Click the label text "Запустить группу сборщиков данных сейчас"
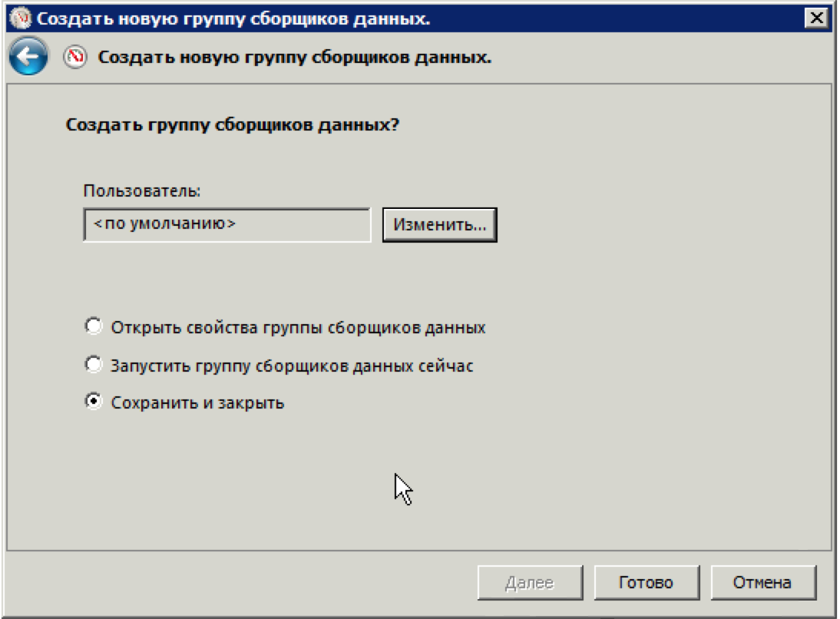 [x=292, y=366]
